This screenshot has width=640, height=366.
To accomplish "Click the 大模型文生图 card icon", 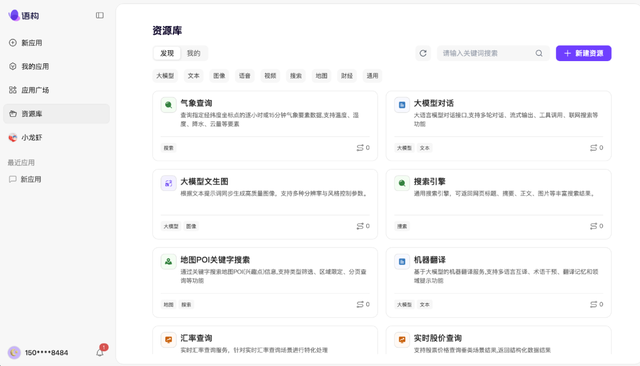I will pyautogui.click(x=168, y=183).
